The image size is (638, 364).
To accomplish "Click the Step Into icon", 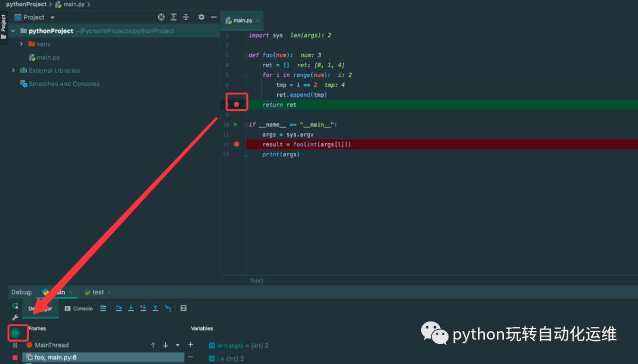I will point(131,309).
